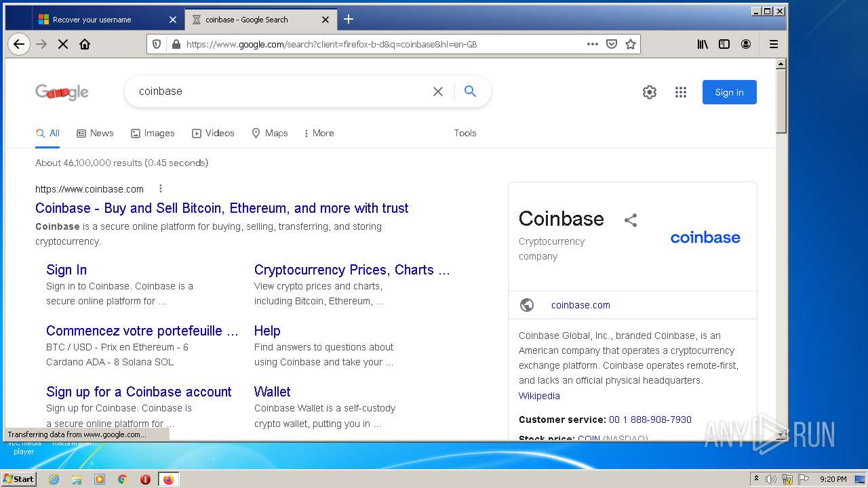Switch to Images results
Screen dimensions: 868x488
coord(153,134)
